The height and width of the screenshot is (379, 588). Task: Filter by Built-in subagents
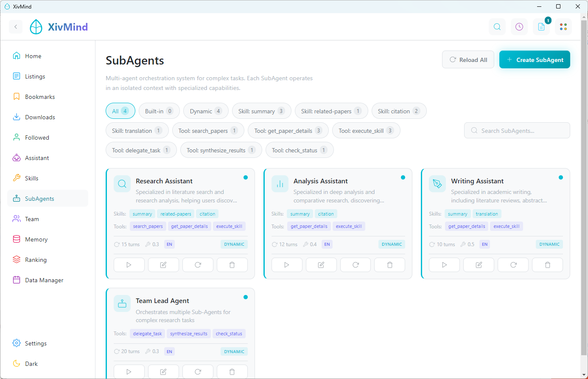coord(159,111)
